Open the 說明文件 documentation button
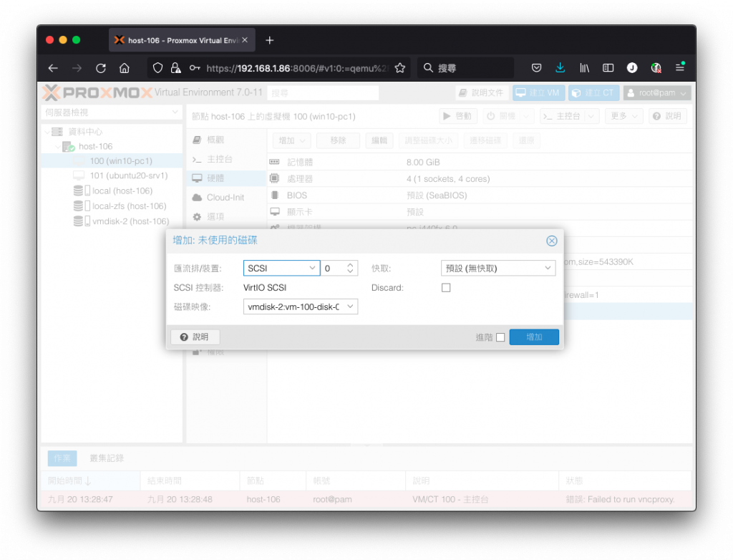Screen dimensions: 733x560 [x=482, y=92]
